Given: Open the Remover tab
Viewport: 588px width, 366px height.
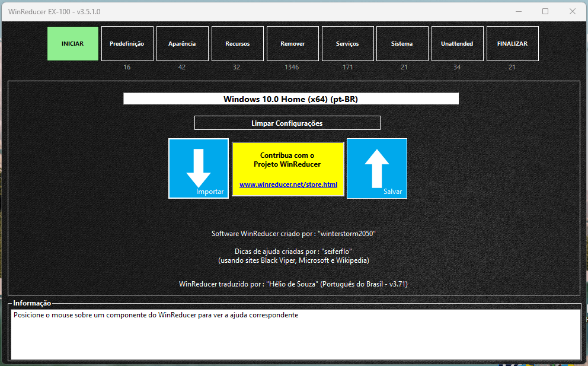Looking at the screenshot, I should coord(292,43).
